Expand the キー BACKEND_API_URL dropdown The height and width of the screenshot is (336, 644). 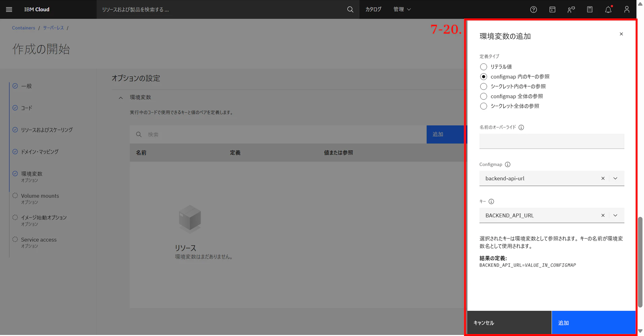click(615, 215)
